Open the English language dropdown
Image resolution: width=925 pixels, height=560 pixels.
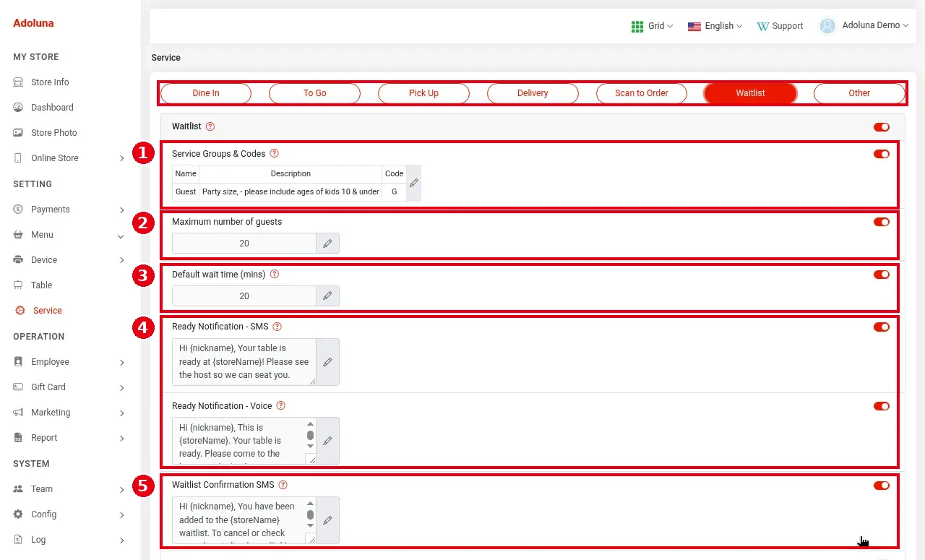(715, 26)
